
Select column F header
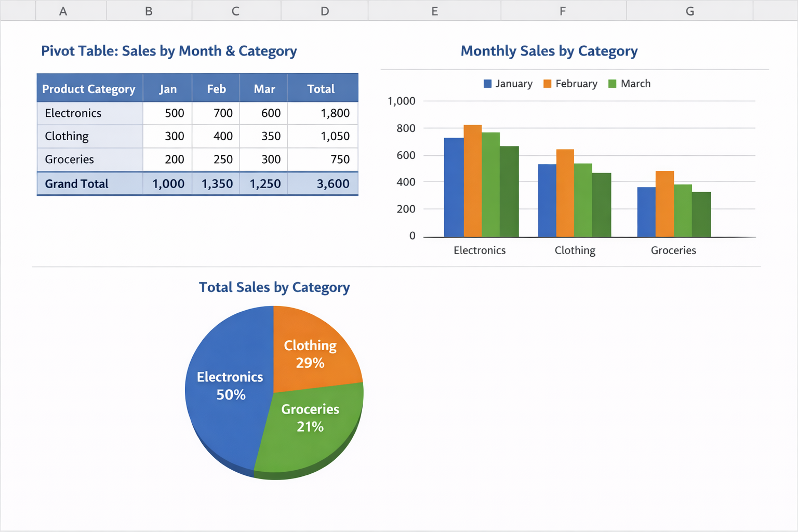click(x=563, y=11)
